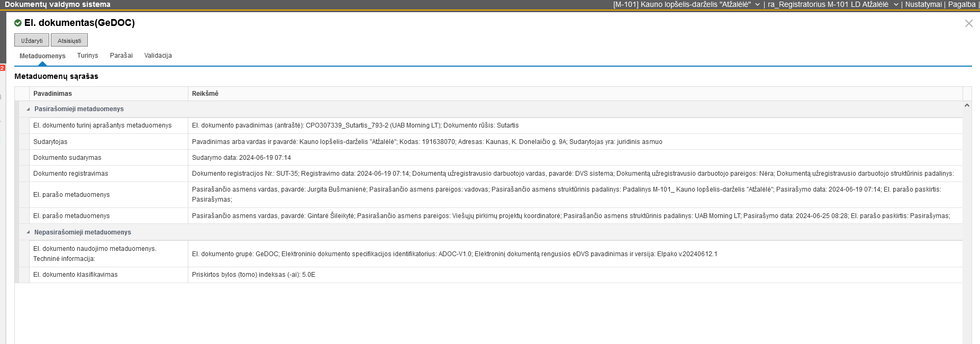This screenshot has height=344, width=980.
Task: Click the green checkmark status icon
Action: pos(18,23)
